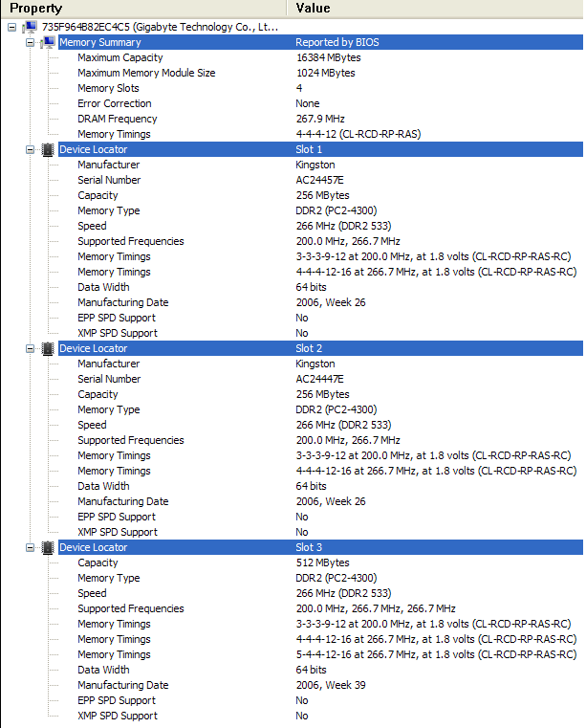Click the Memory Slots value 4

coord(299,88)
